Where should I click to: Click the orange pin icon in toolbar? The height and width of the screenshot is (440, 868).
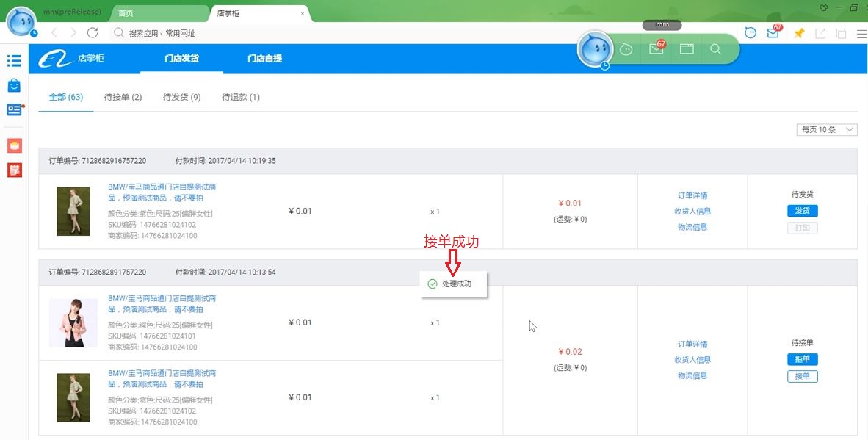tap(799, 33)
